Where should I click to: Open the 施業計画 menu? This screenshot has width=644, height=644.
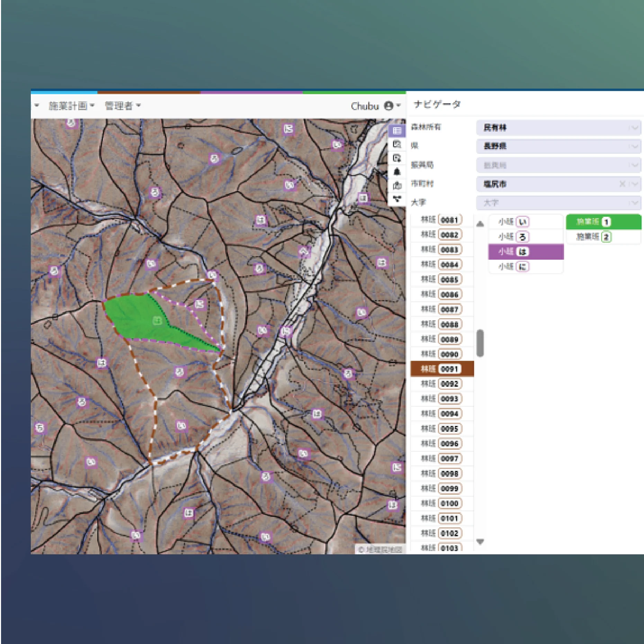click(x=70, y=105)
